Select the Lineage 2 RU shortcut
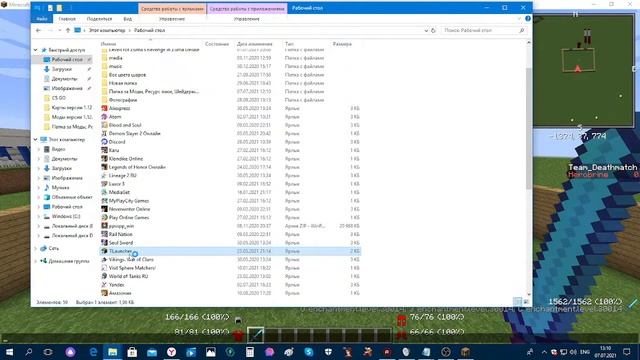This screenshot has height=360, width=640. pos(122,176)
